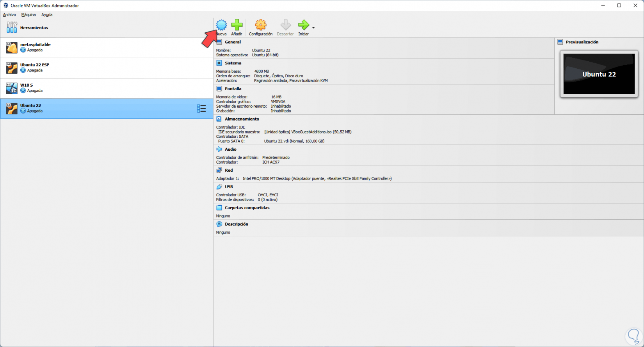The height and width of the screenshot is (347, 644).
Task: Click the selected Ubuntu 22 VM icon
Action: (x=12, y=109)
